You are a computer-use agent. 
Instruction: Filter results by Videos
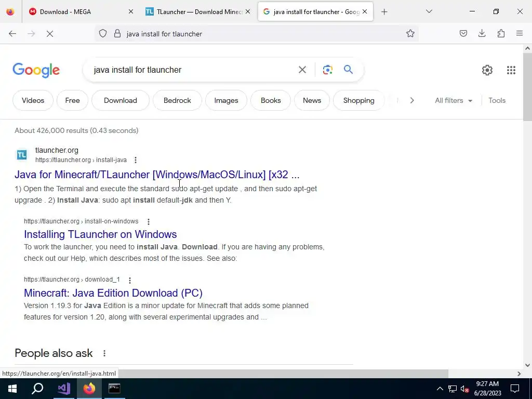33,100
